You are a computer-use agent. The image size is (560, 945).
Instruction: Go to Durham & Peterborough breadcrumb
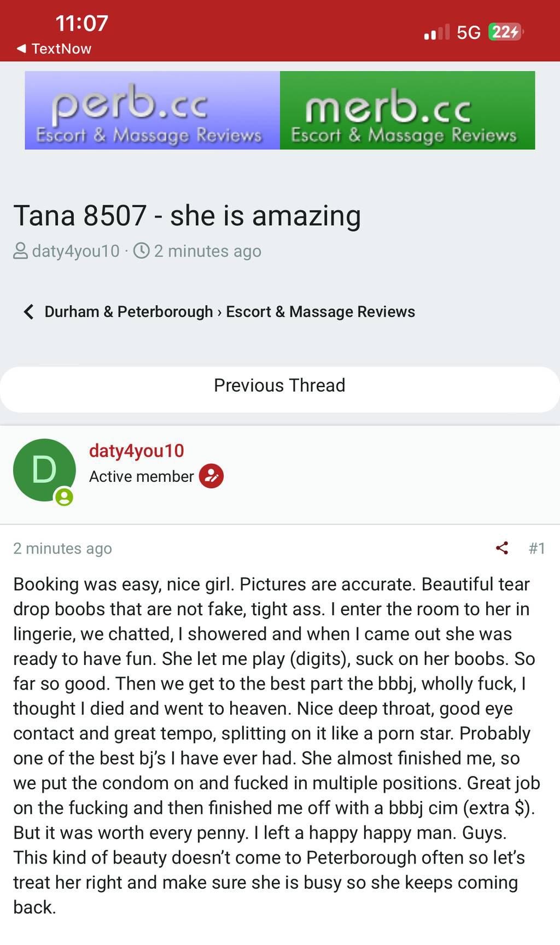pos(129,312)
